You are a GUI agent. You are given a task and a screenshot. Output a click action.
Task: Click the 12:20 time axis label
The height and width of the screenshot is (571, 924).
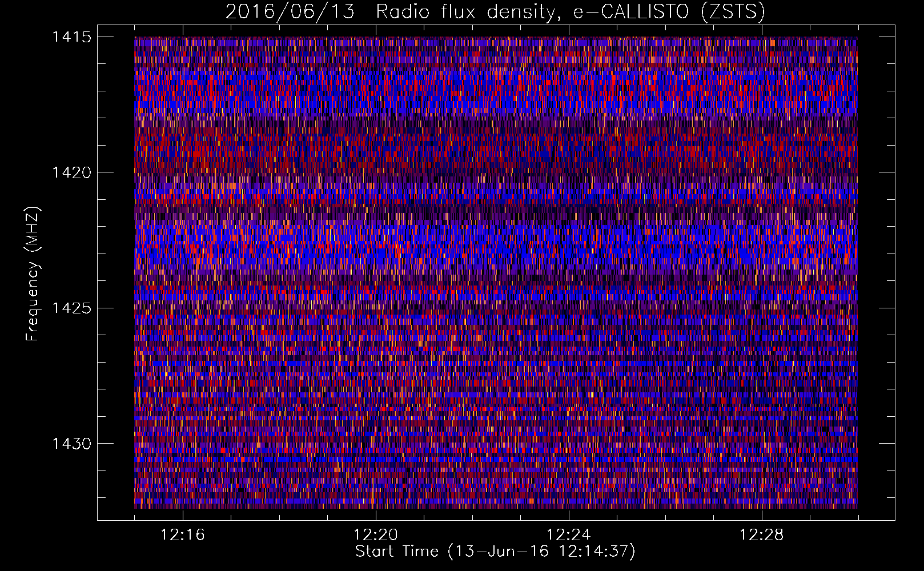click(376, 535)
